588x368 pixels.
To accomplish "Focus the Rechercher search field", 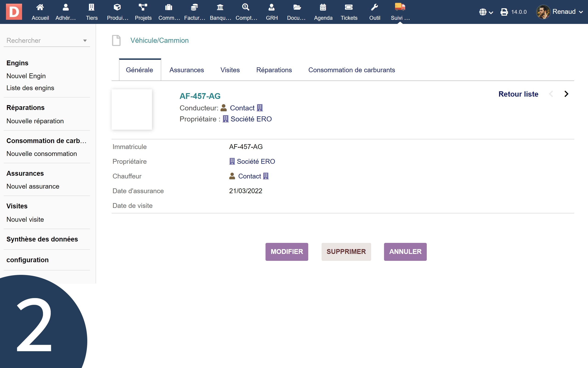I will click(47, 40).
